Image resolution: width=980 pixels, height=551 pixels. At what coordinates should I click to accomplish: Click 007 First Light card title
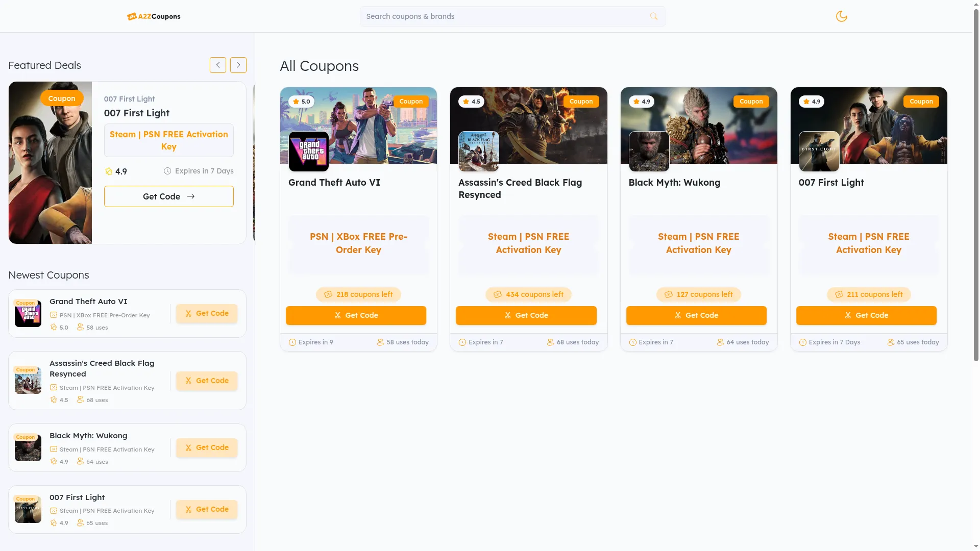click(x=831, y=183)
